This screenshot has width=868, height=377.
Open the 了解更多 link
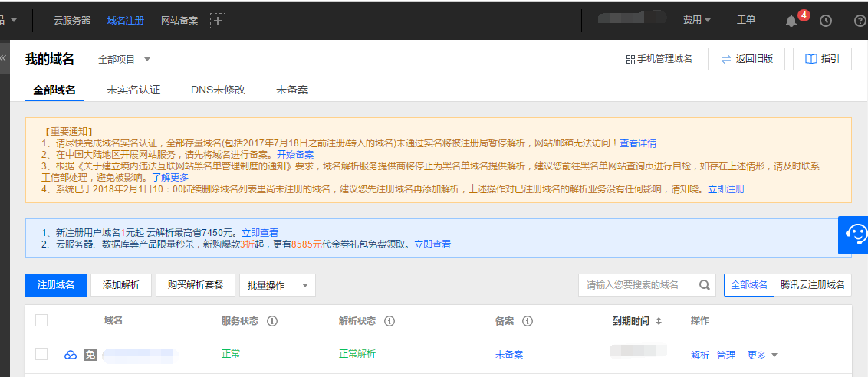tap(170, 177)
